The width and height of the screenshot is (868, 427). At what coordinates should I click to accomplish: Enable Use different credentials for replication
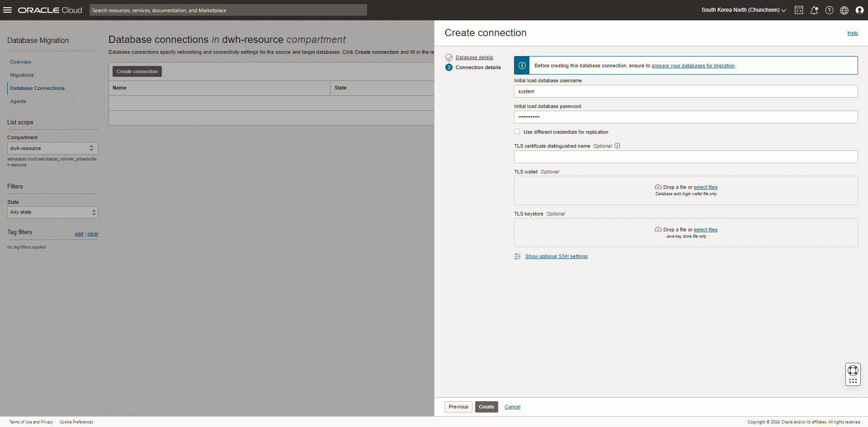point(517,132)
